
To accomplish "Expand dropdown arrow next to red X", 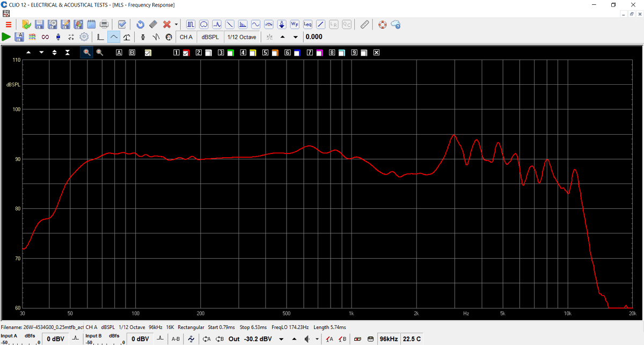I will tap(176, 25).
